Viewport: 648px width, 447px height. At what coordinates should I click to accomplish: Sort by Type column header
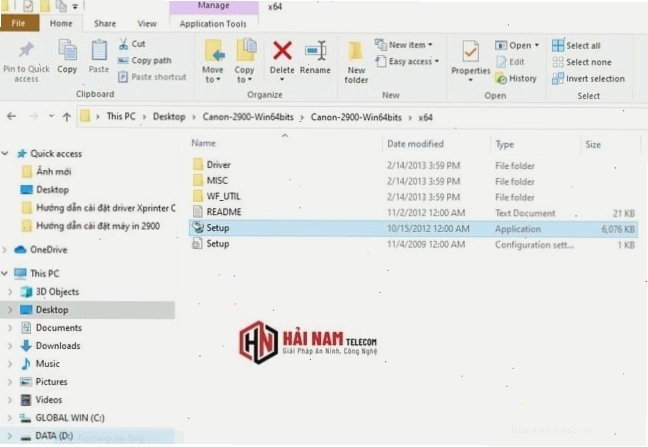point(504,145)
